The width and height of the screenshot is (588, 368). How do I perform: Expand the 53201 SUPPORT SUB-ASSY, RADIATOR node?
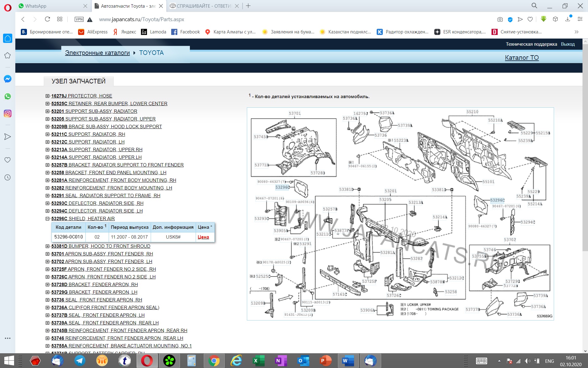(x=47, y=111)
